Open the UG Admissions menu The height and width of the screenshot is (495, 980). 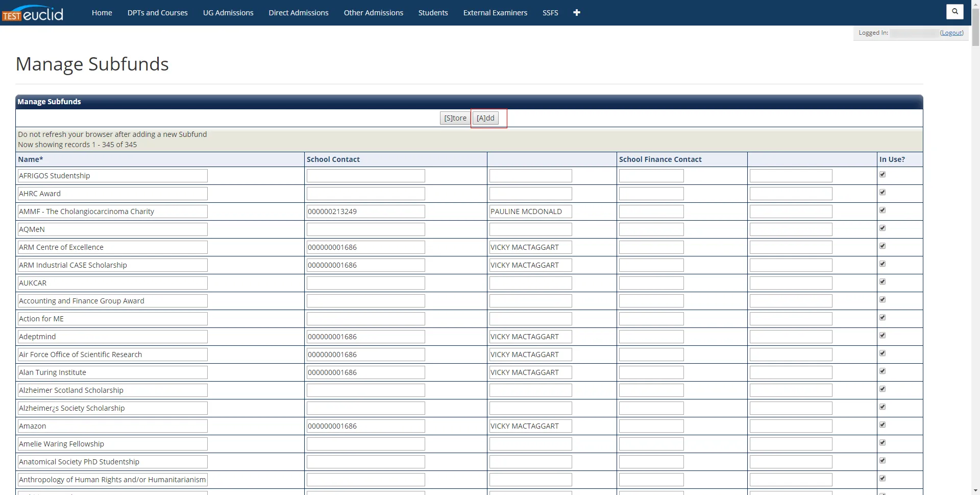tap(228, 13)
